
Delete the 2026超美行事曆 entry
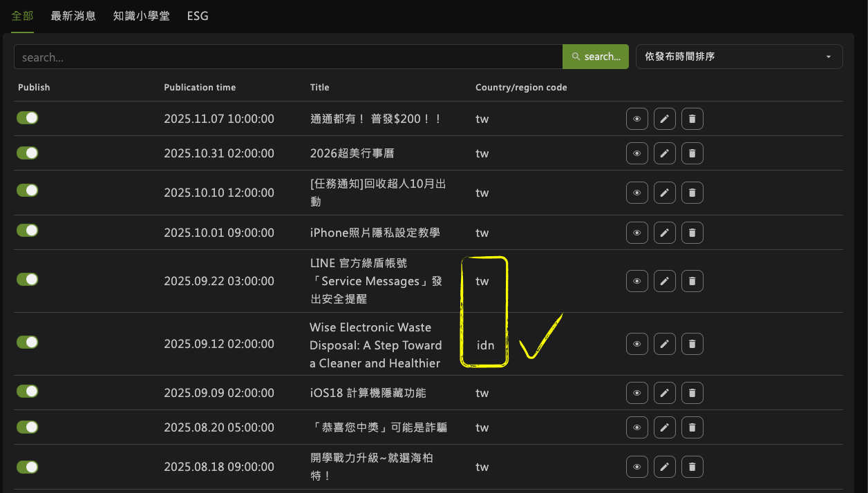click(x=692, y=153)
